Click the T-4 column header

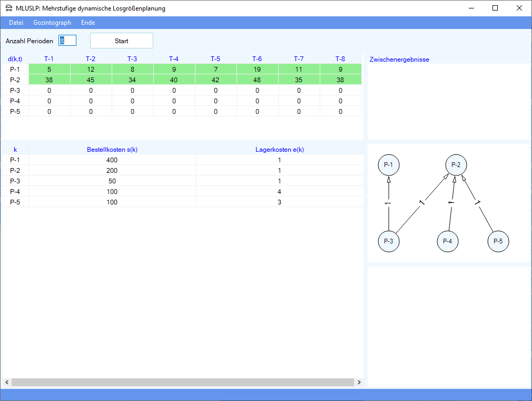click(x=174, y=58)
